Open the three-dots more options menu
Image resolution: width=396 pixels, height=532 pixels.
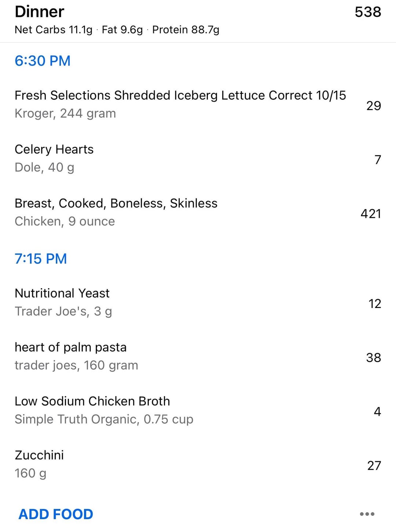tap(367, 514)
